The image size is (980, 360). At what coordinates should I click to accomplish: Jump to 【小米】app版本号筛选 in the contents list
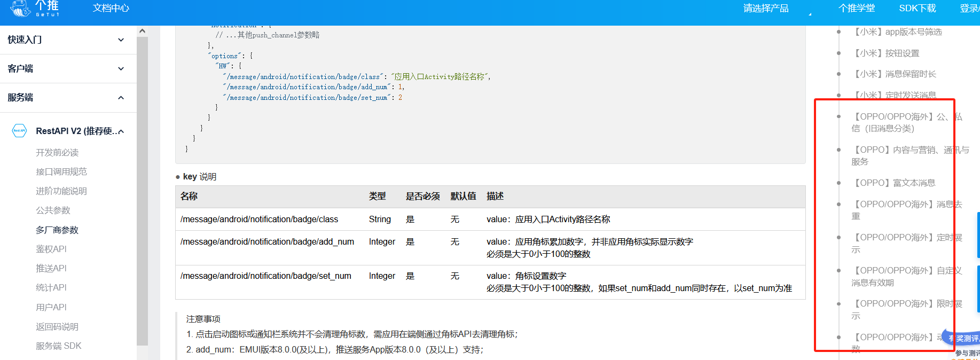coord(897,32)
